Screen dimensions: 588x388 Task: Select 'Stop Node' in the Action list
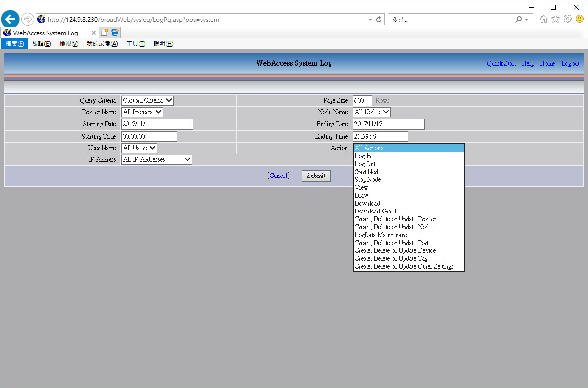pos(408,180)
